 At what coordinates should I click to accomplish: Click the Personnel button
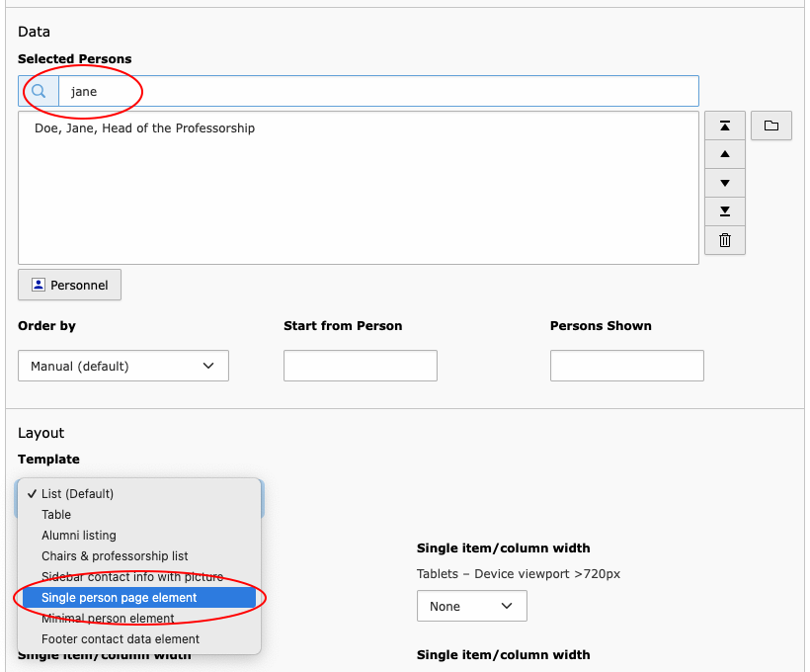coord(69,285)
